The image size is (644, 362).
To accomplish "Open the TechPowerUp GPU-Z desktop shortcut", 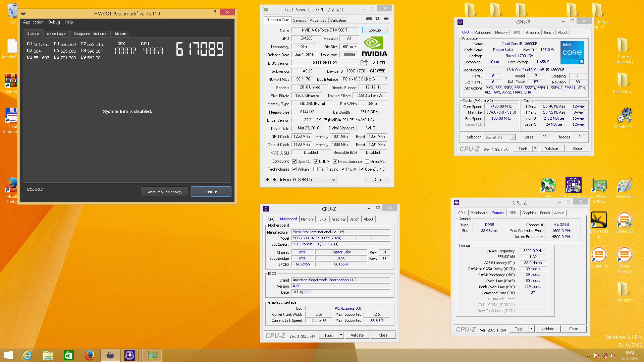I will pos(599,190).
